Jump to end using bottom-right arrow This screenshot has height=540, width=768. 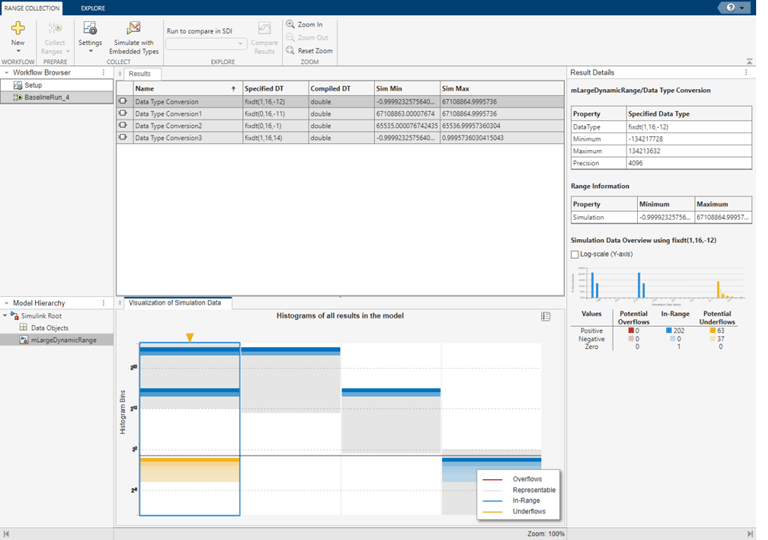coord(750,534)
